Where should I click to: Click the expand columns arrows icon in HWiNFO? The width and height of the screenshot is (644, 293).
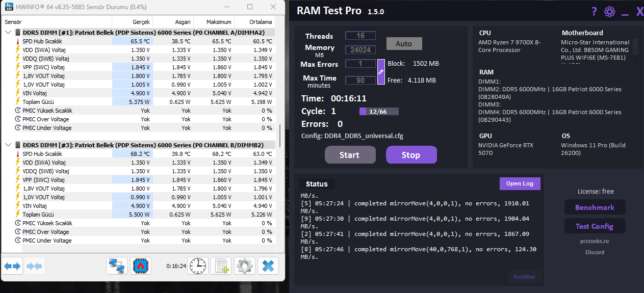12,265
